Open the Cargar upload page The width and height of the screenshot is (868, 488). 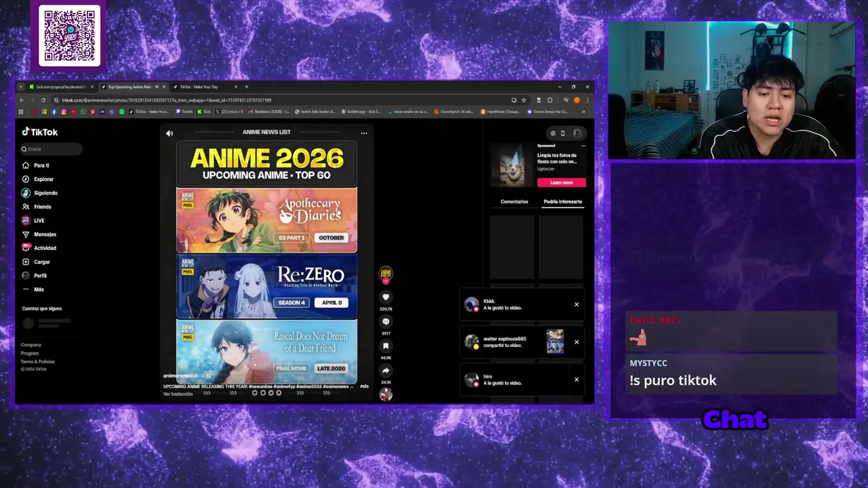coord(37,262)
